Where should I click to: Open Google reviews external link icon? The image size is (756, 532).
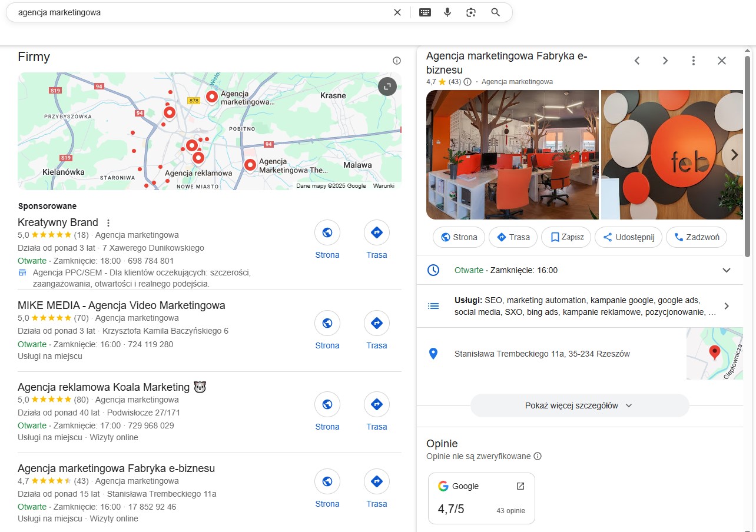pyautogui.click(x=520, y=486)
